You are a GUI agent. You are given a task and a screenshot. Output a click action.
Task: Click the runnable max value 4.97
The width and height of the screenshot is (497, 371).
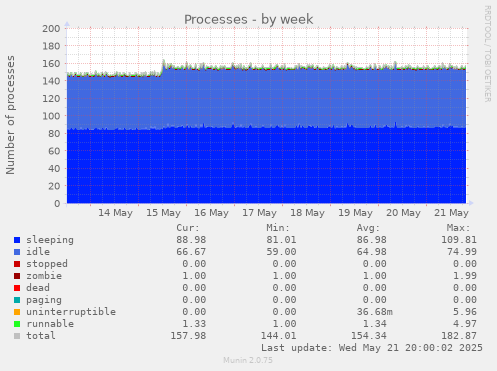465,324
